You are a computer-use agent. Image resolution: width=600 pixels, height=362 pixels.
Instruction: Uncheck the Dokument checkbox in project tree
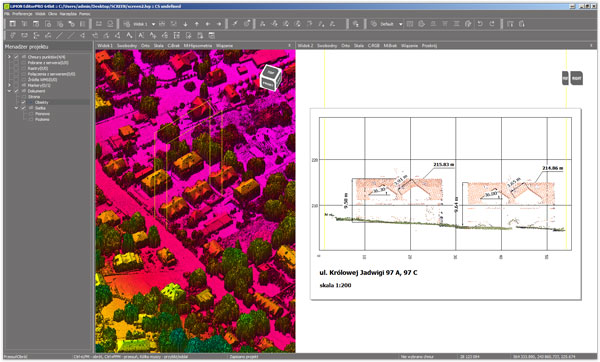pos(16,91)
